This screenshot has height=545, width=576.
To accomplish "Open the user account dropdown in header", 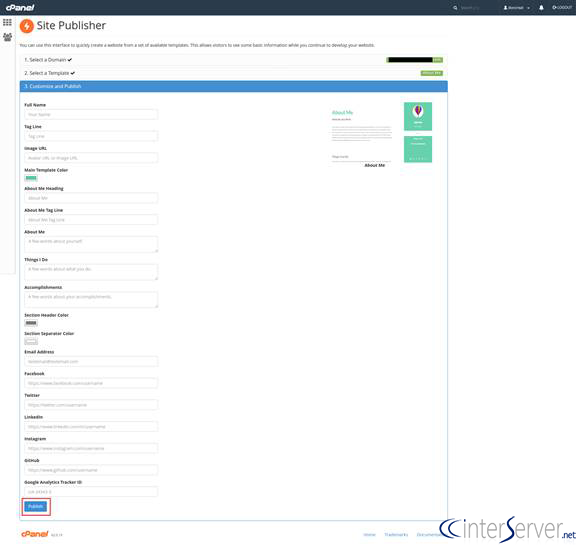I will [x=516, y=8].
